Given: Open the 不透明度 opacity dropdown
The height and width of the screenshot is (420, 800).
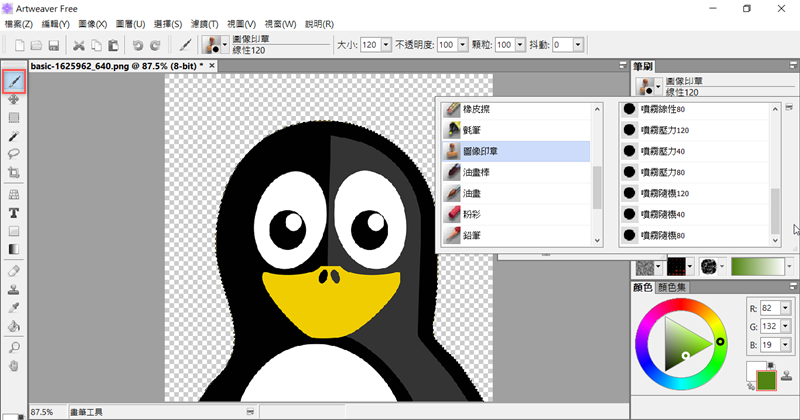Looking at the screenshot, I should pos(461,45).
